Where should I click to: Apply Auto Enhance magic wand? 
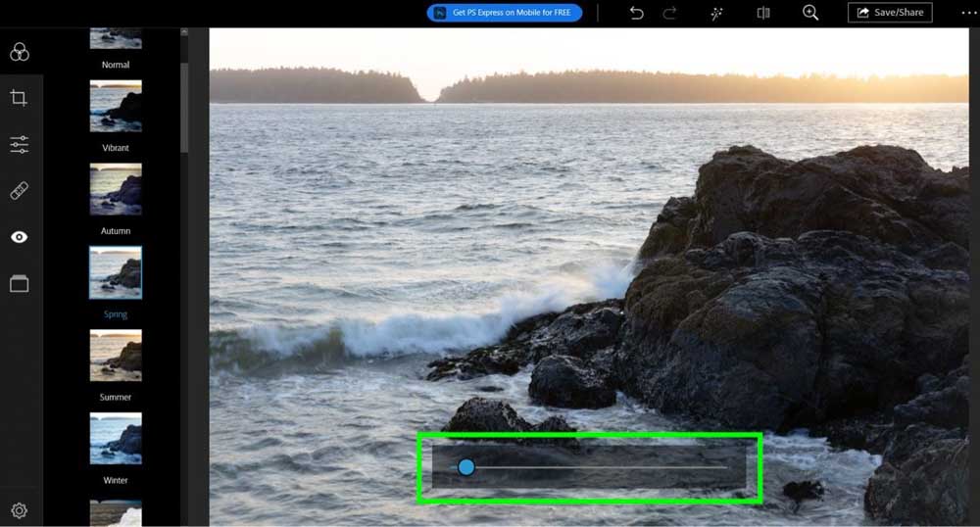click(x=717, y=13)
